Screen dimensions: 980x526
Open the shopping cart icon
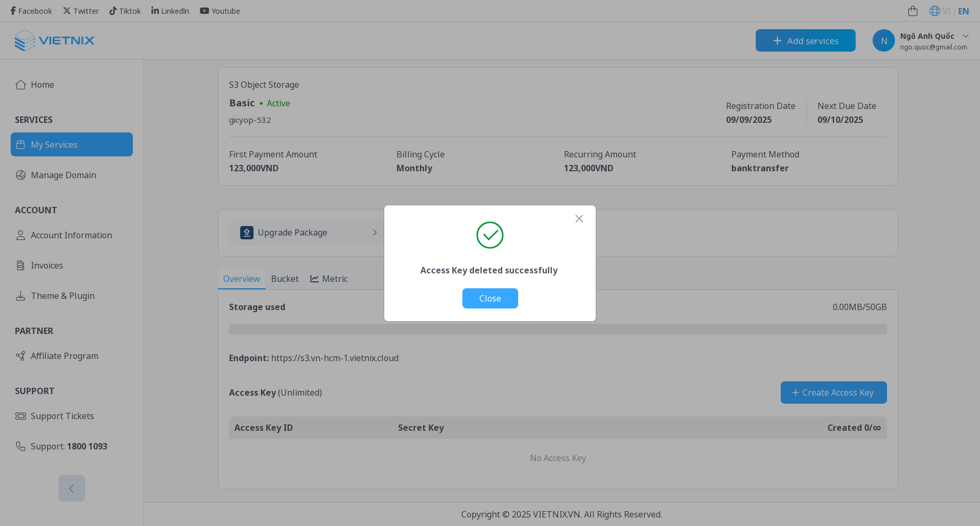click(913, 11)
